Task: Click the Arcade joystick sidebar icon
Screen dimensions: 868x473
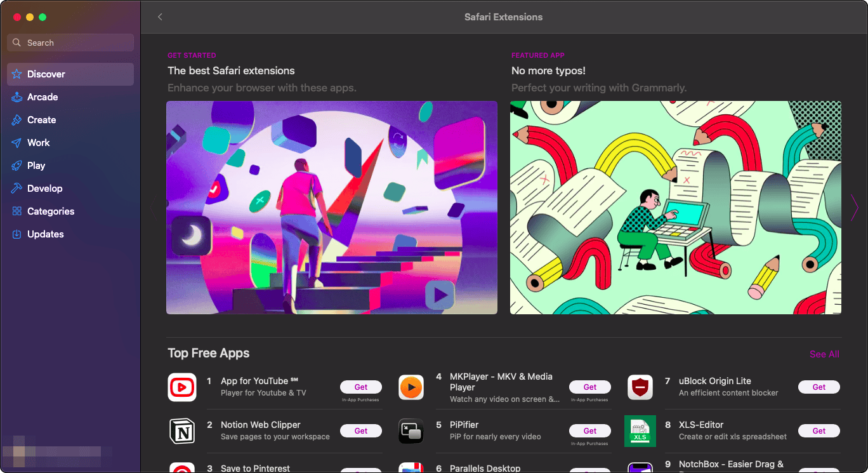Action: (16, 97)
